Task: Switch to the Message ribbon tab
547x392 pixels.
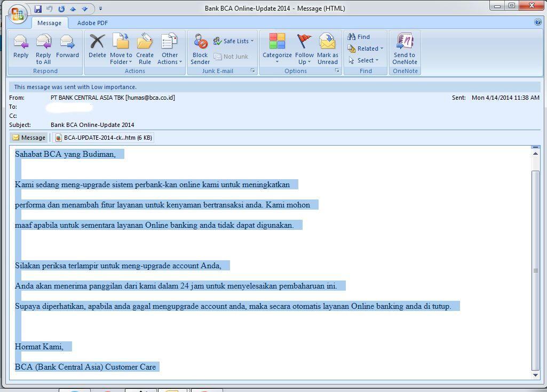Action: [x=49, y=23]
